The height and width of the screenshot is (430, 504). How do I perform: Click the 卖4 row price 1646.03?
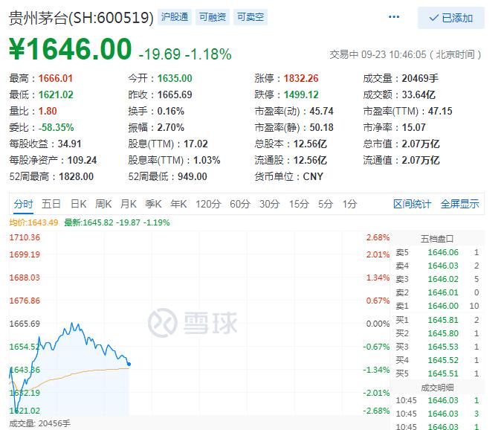443,266
